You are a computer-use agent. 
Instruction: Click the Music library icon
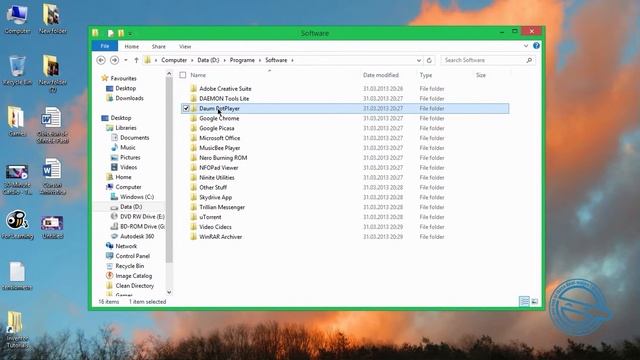coord(114,147)
